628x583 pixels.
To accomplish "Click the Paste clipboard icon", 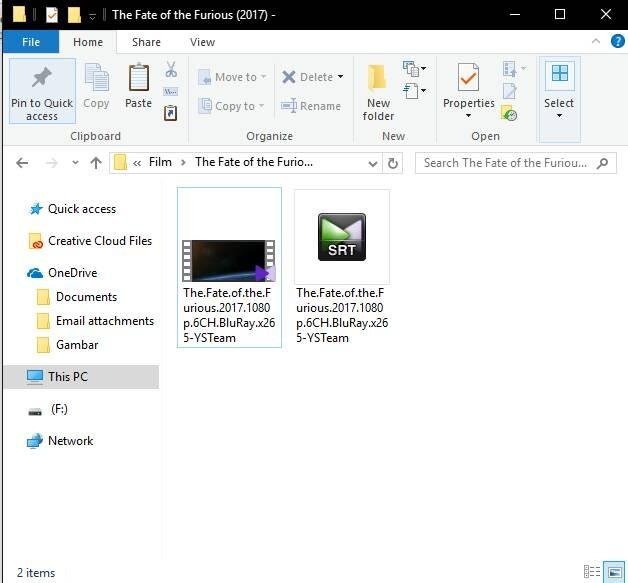I will tap(139, 77).
